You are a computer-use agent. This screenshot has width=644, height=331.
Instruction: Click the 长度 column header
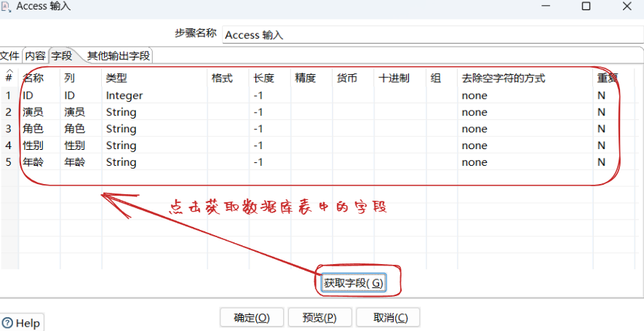pos(270,78)
